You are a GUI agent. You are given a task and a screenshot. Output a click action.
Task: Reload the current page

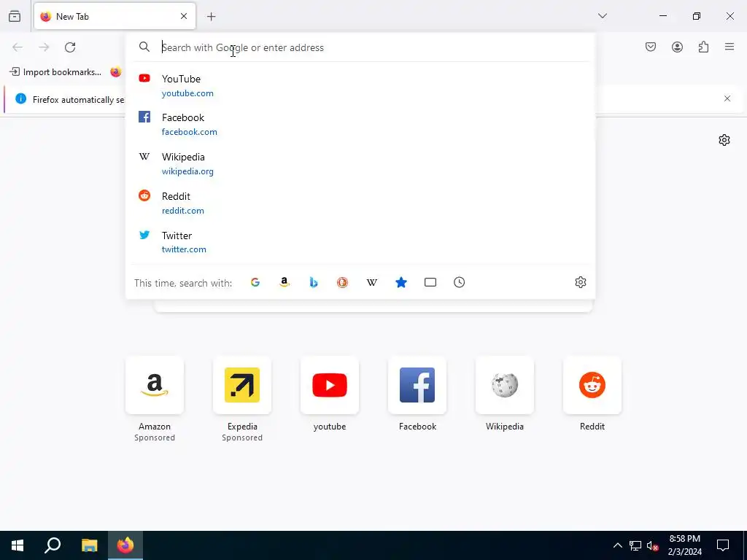(71, 47)
